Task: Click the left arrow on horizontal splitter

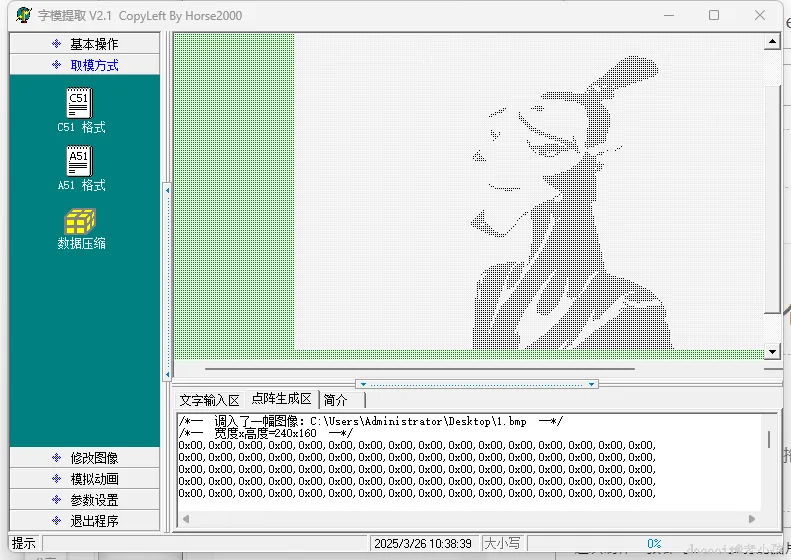Action: click(x=363, y=384)
